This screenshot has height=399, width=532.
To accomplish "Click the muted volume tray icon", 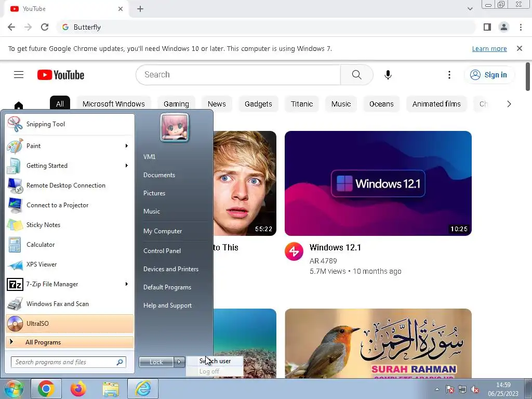I will pos(475,390).
